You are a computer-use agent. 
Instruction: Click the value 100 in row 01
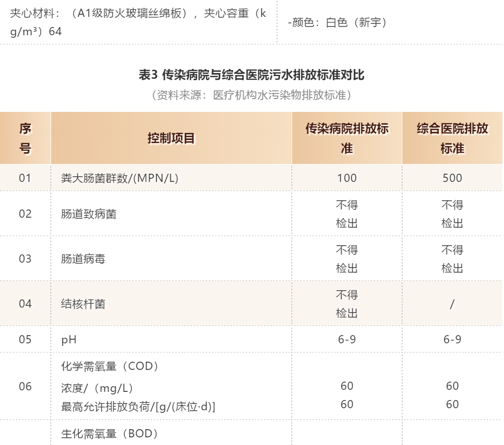coord(347,178)
